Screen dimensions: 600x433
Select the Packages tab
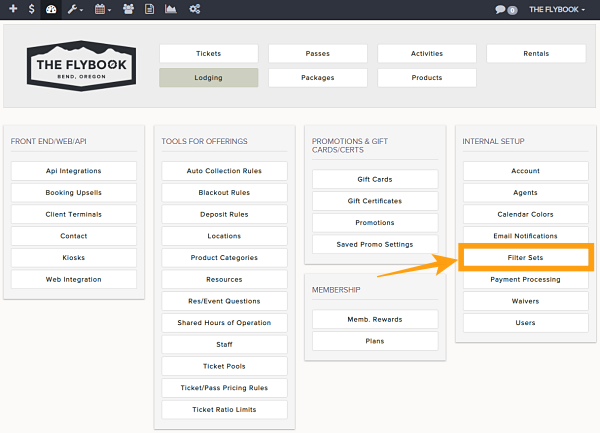[x=318, y=78]
